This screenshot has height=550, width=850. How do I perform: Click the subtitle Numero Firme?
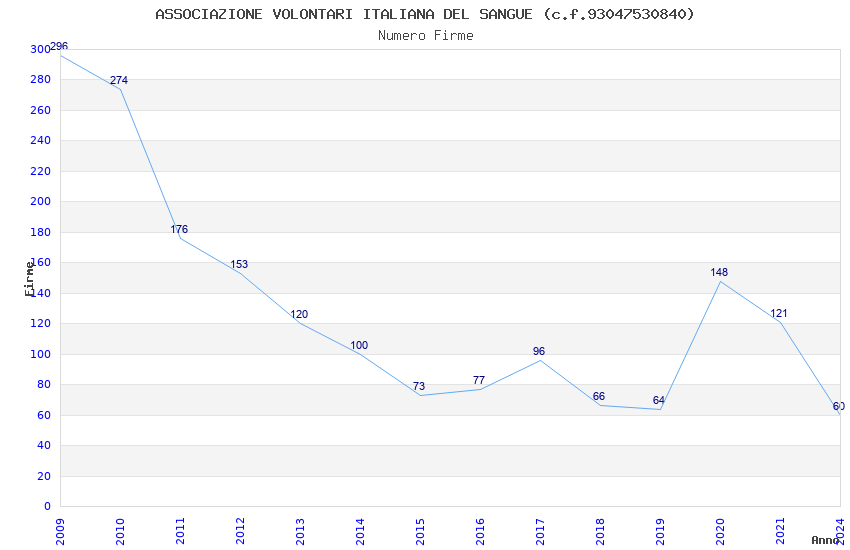click(x=426, y=36)
